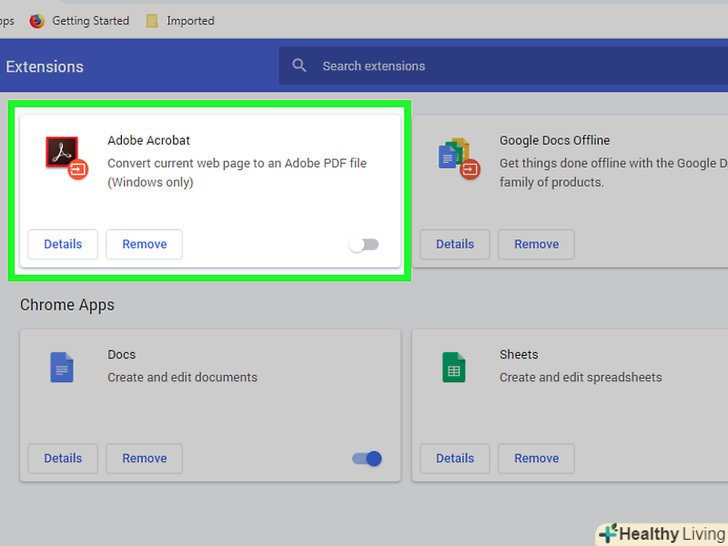
Task: Click the magnifying glass search icon
Action: (x=299, y=66)
